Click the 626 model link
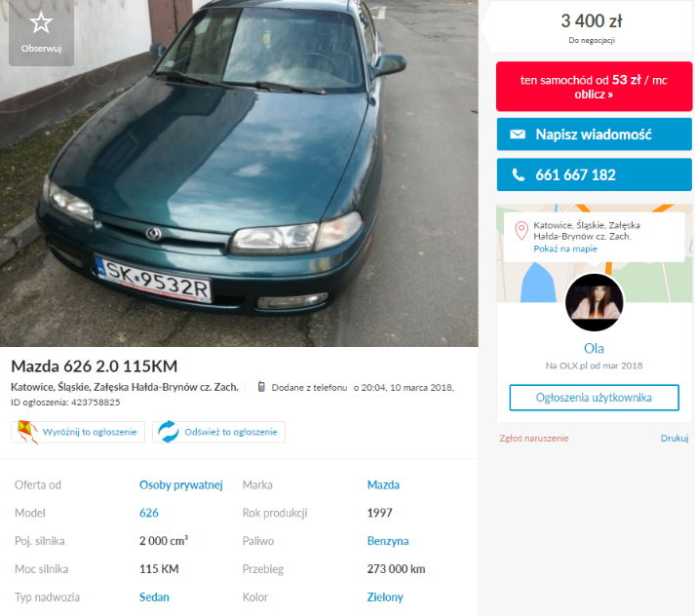The image size is (695, 616). click(149, 514)
